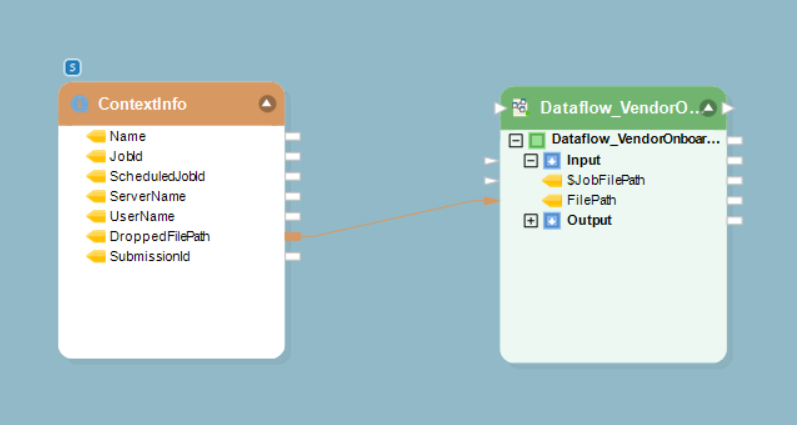The width and height of the screenshot is (797, 425).
Task: Click the output port next to DroppedFilePath
Action: (293, 236)
